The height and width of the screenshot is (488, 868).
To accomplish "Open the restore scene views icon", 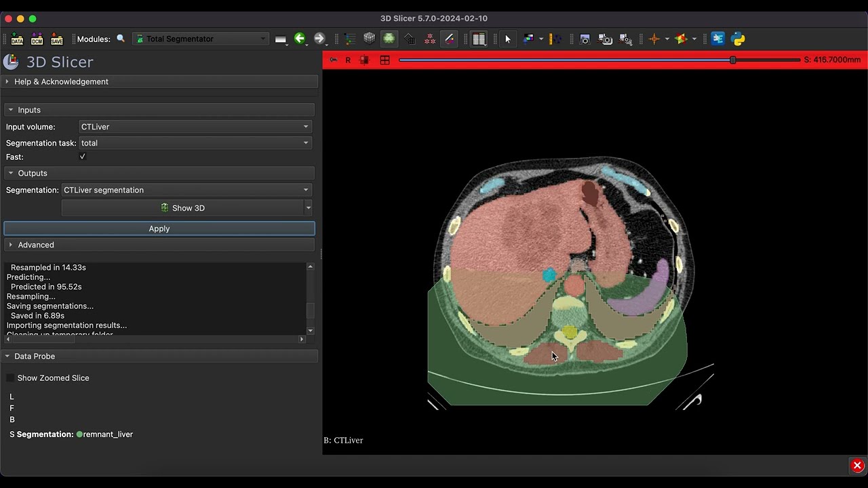I will tap(626, 39).
